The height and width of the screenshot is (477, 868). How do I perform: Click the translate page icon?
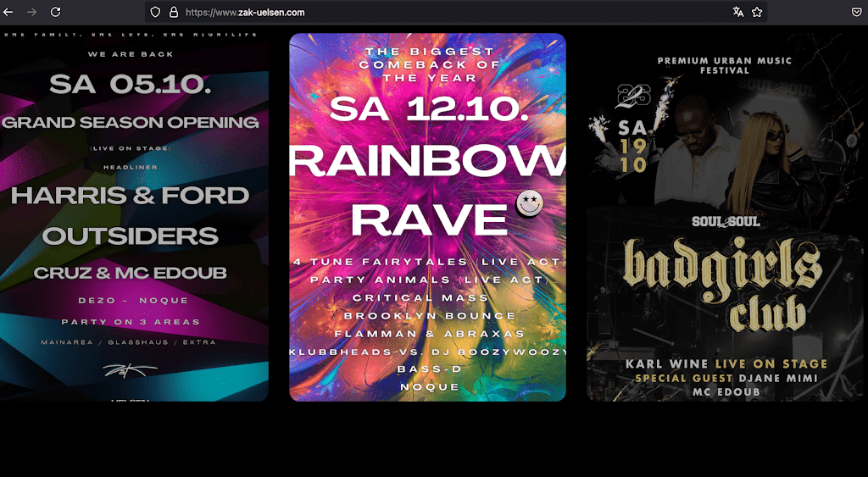tap(738, 12)
